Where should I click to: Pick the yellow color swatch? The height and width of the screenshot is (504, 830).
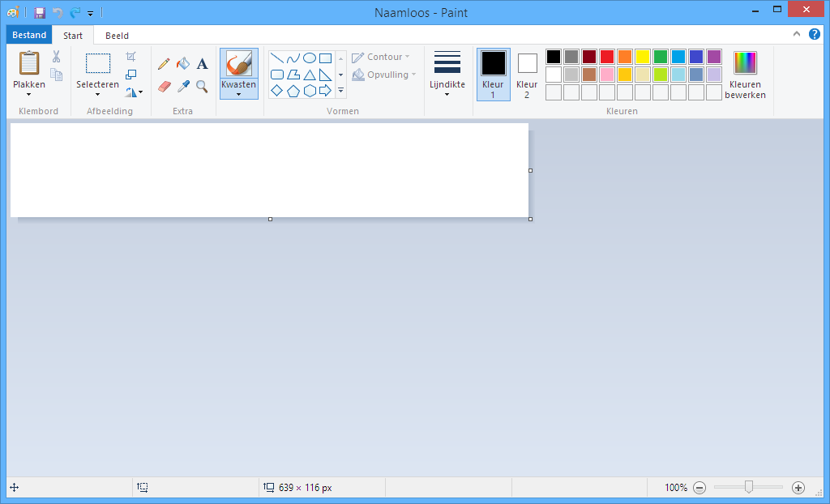click(x=643, y=57)
